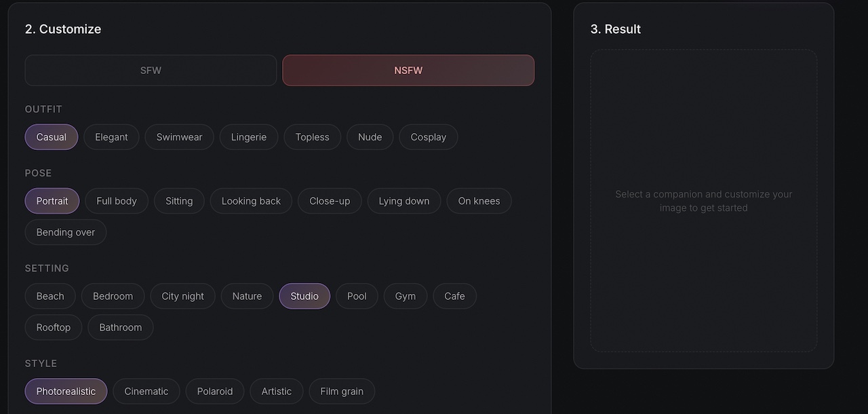The height and width of the screenshot is (414, 868).
Task: Click the '2. Customize' heading
Action: tap(63, 29)
